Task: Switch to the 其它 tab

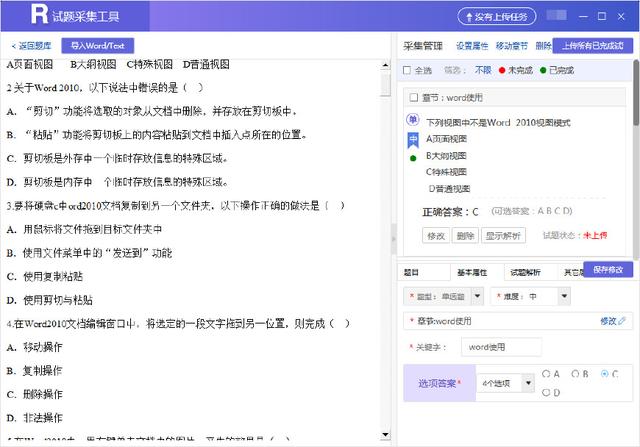Action: (x=571, y=272)
